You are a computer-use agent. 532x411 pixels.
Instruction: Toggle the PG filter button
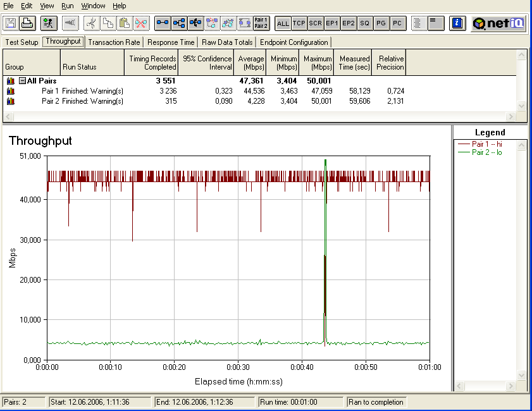coord(381,23)
